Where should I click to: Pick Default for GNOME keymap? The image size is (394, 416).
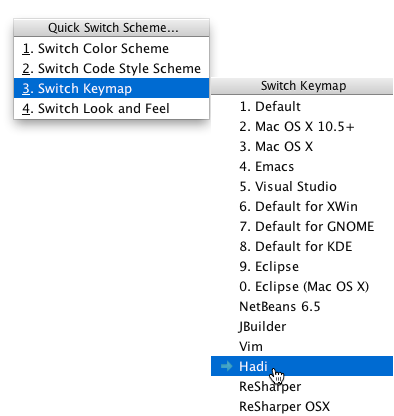(302, 227)
